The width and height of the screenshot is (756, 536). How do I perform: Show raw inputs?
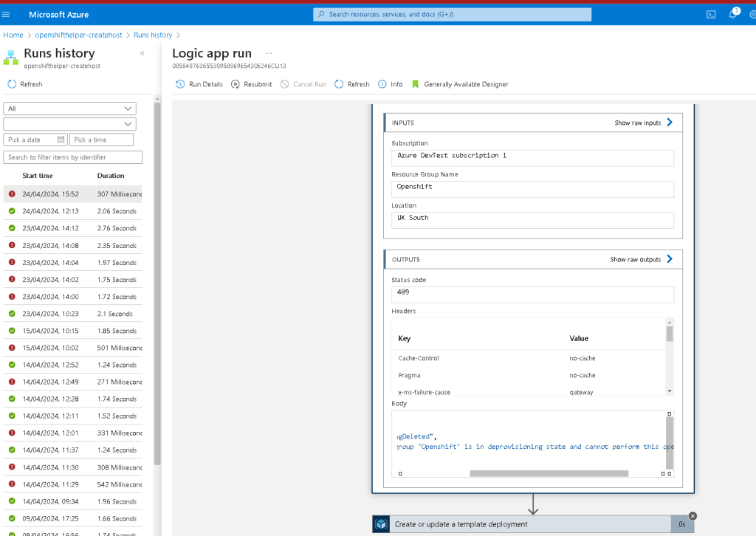644,123
